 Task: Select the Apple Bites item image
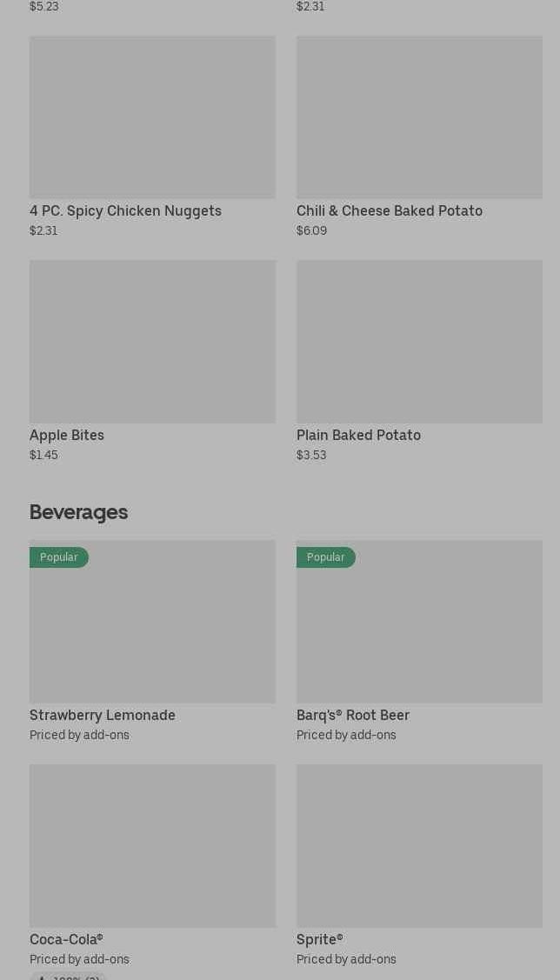(x=152, y=341)
